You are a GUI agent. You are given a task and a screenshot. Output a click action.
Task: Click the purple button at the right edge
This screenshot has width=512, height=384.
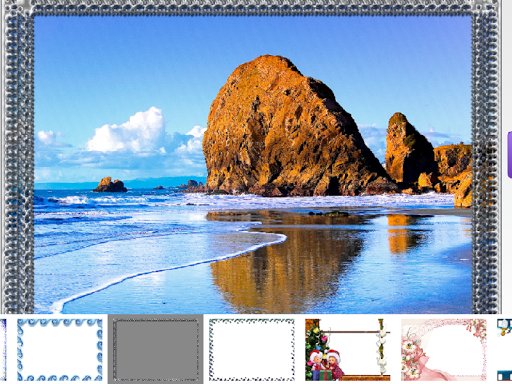coord(510,155)
